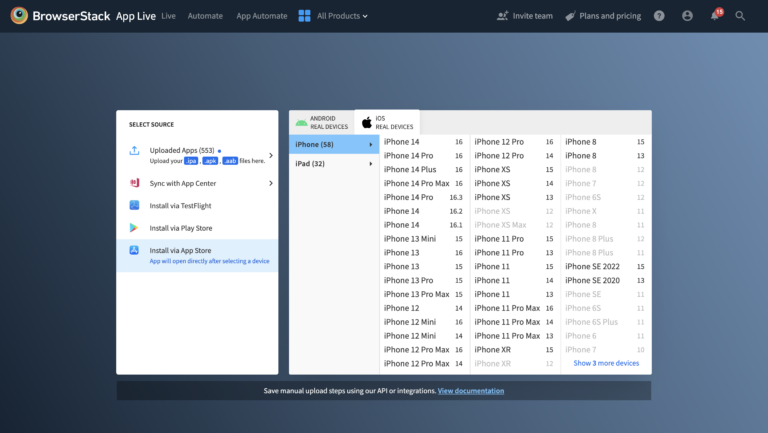
Task: Select iPhone 6S Plus device
Action: [x=605, y=322]
